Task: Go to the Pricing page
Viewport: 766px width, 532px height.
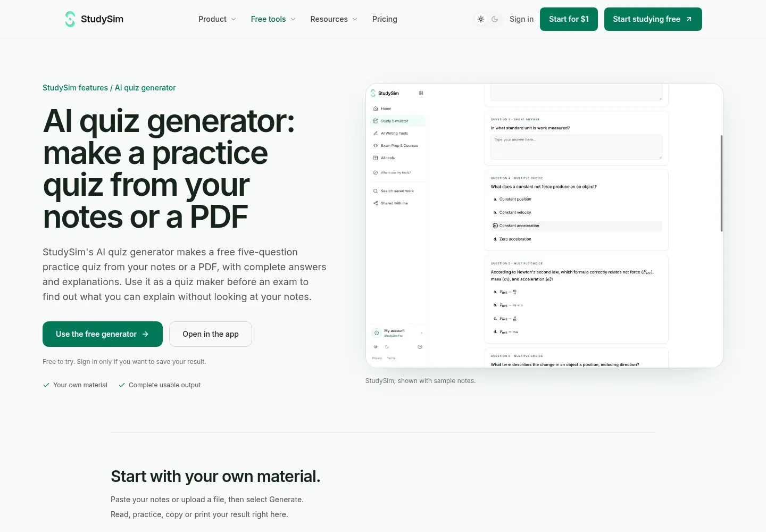Action: pos(385,19)
